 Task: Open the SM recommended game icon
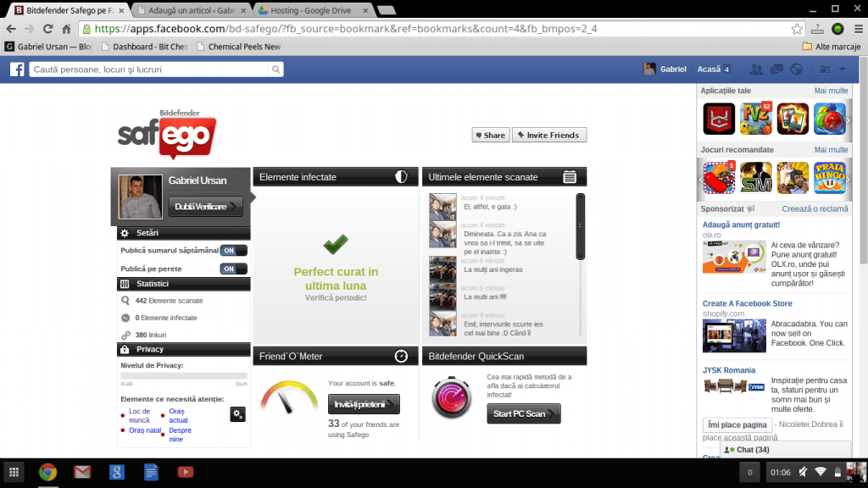click(x=755, y=178)
